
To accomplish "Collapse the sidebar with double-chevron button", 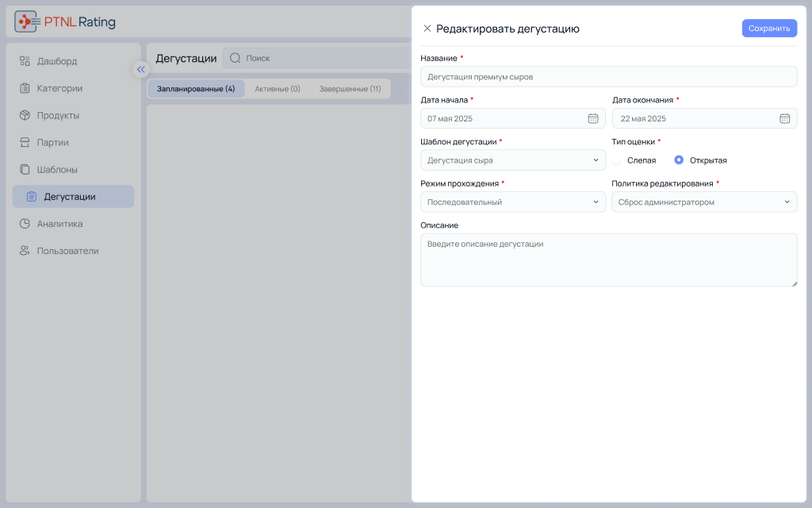I will click(x=141, y=69).
